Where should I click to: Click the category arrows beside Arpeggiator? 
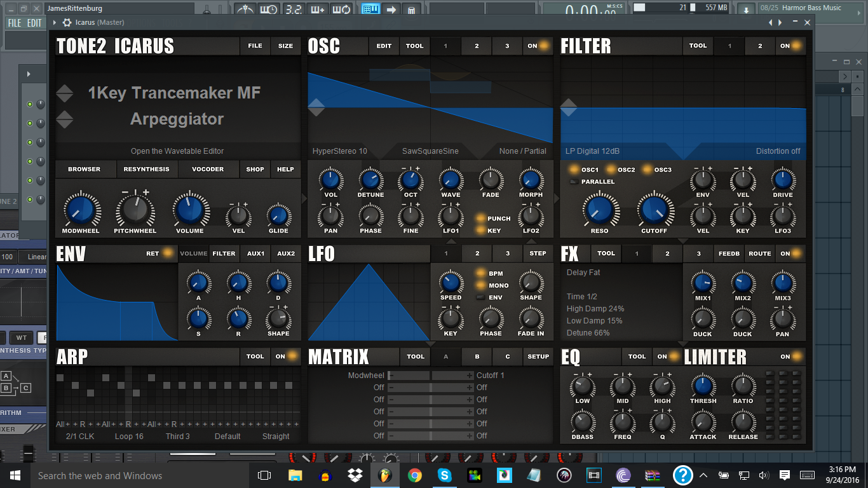tap(65, 119)
